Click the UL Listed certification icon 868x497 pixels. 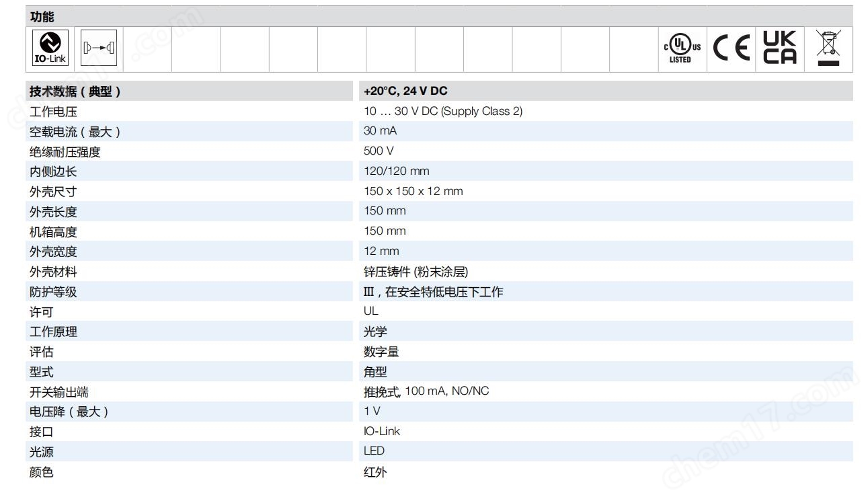tap(682, 49)
